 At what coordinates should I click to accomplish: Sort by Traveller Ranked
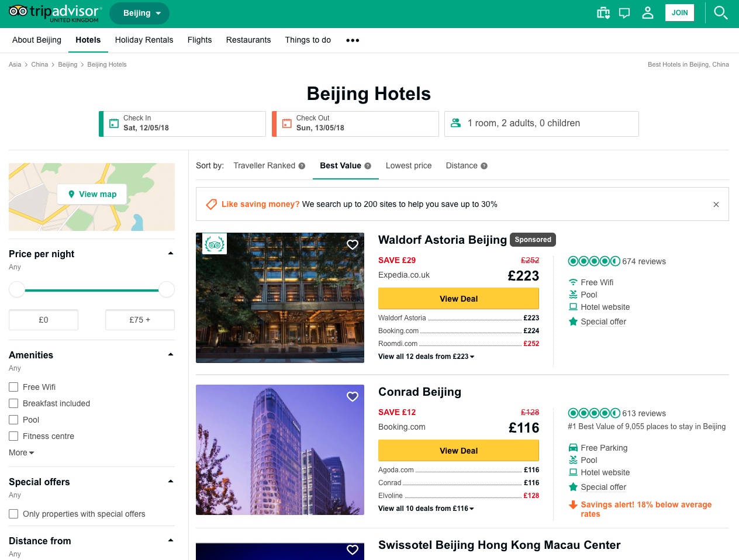[264, 165]
